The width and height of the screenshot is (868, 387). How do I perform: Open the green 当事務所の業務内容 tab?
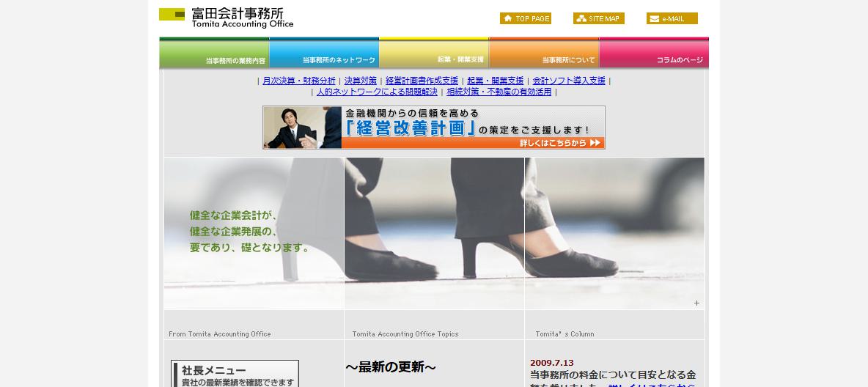214,54
